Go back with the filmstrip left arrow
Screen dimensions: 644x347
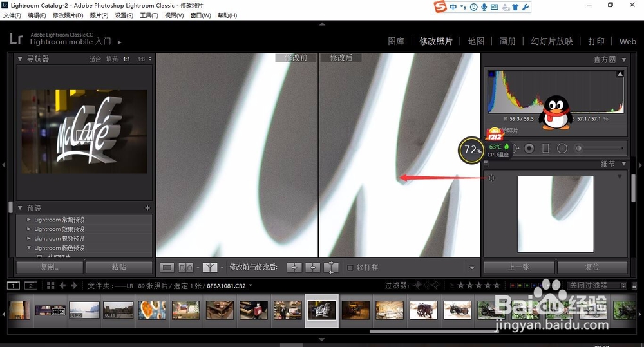(x=62, y=285)
